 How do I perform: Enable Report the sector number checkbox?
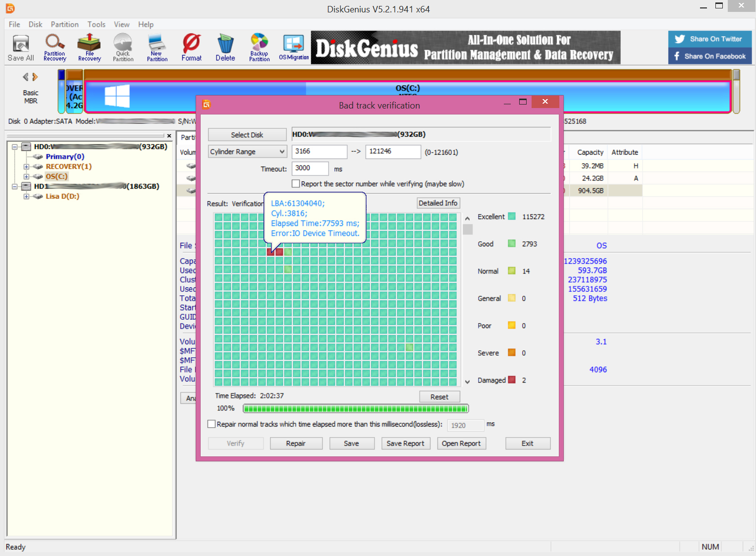point(296,184)
